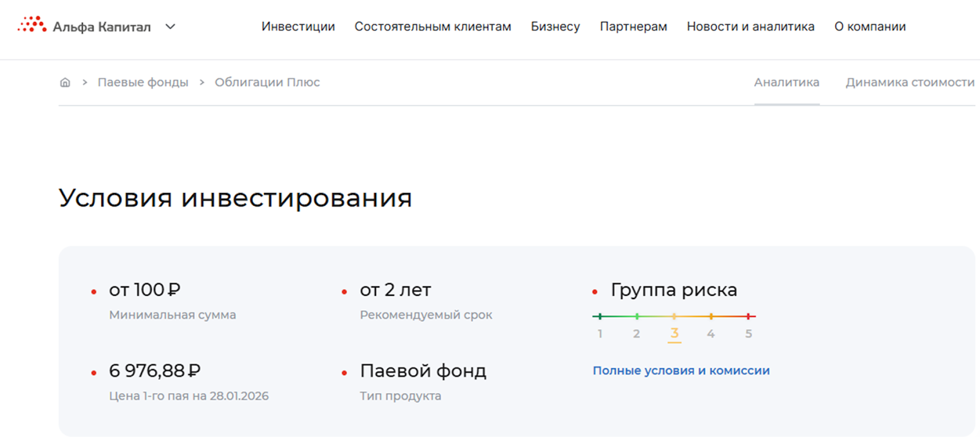Click the Альфа Капитал logo
This screenshot has height=437, width=980.
click(84, 26)
